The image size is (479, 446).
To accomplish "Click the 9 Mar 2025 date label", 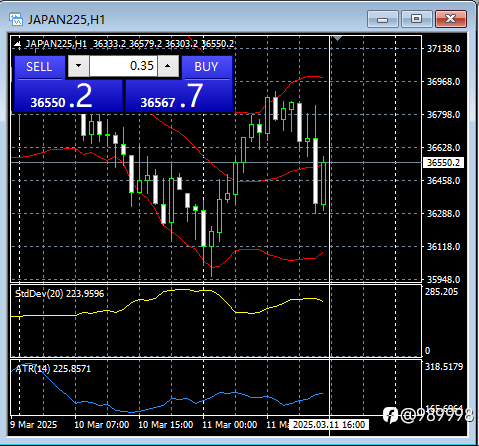I will (x=33, y=425).
